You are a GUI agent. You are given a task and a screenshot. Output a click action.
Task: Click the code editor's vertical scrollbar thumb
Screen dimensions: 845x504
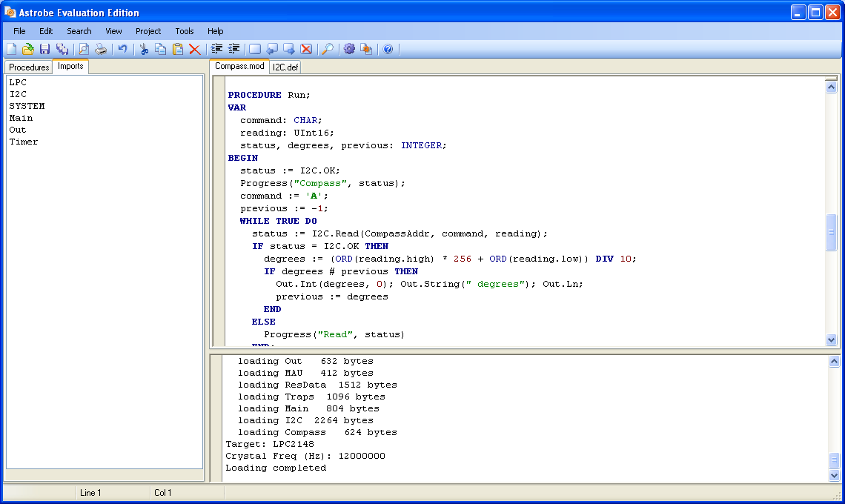click(832, 233)
